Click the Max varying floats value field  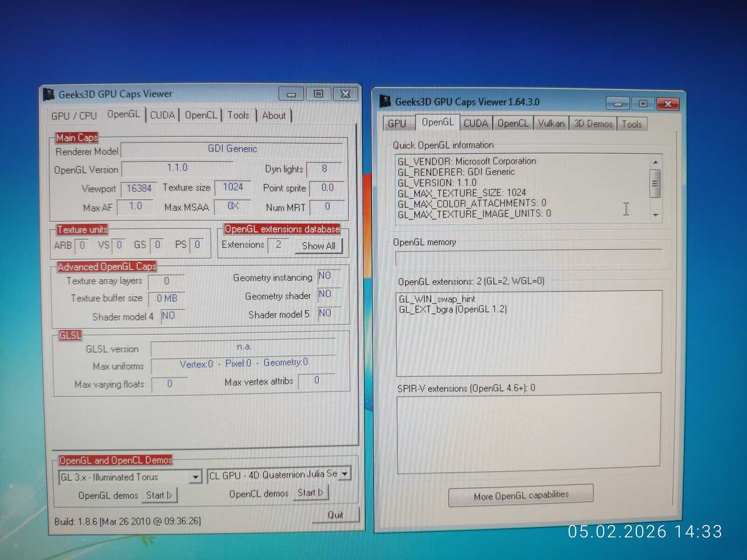(169, 384)
